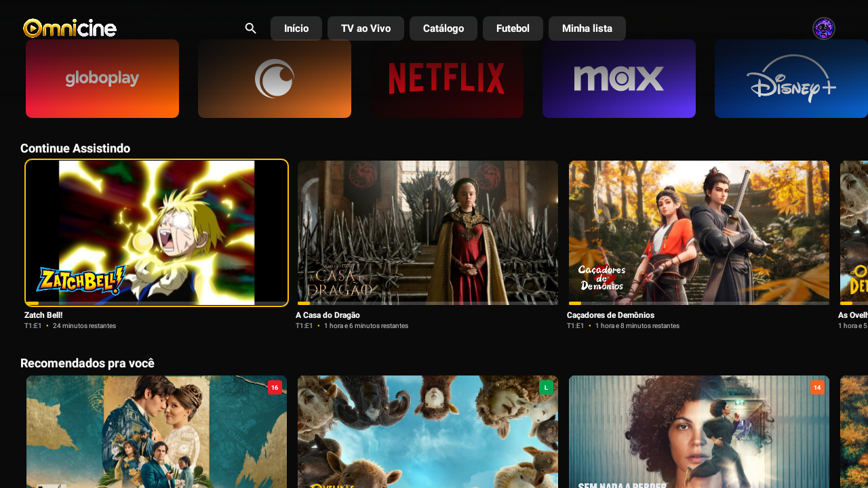Open the Globoplay provider tile

click(102, 79)
